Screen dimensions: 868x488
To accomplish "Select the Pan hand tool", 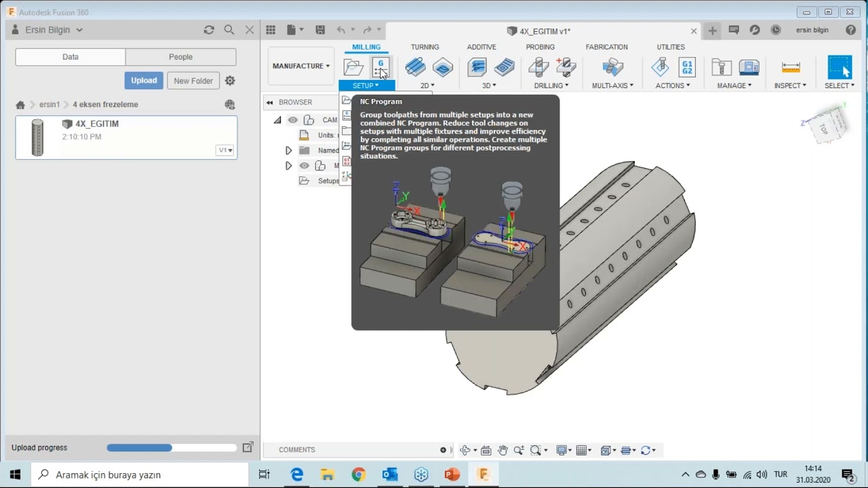I will coord(502,450).
